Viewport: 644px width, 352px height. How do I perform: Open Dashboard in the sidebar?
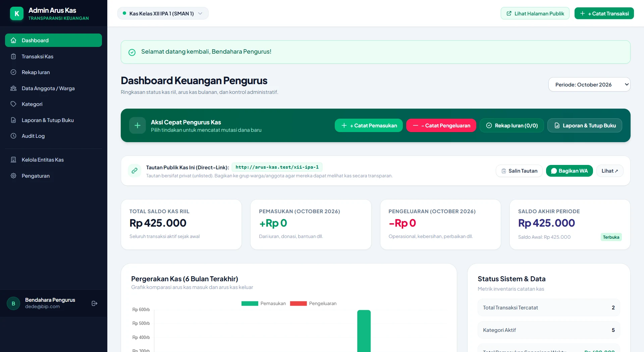(53, 40)
